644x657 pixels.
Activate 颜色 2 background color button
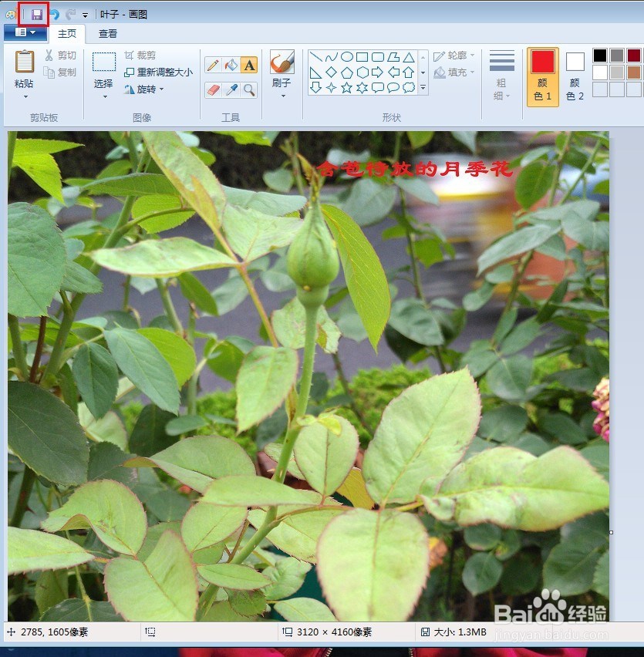[x=575, y=77]
